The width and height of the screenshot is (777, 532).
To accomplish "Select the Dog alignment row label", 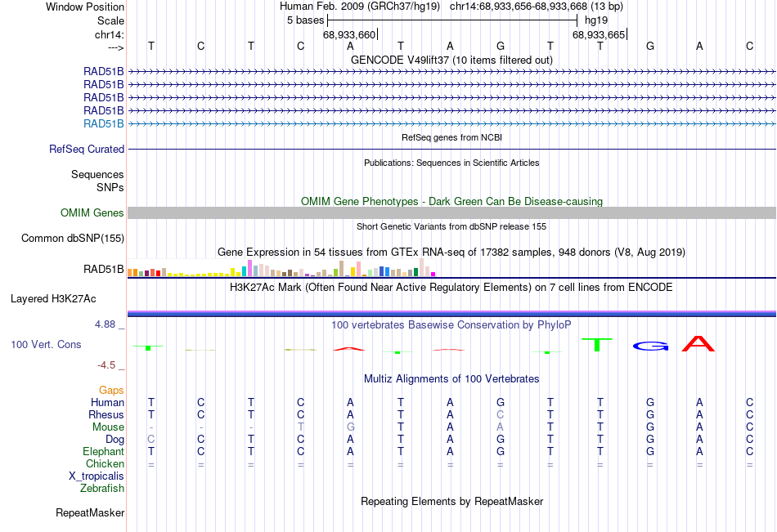I will [115, 440].
